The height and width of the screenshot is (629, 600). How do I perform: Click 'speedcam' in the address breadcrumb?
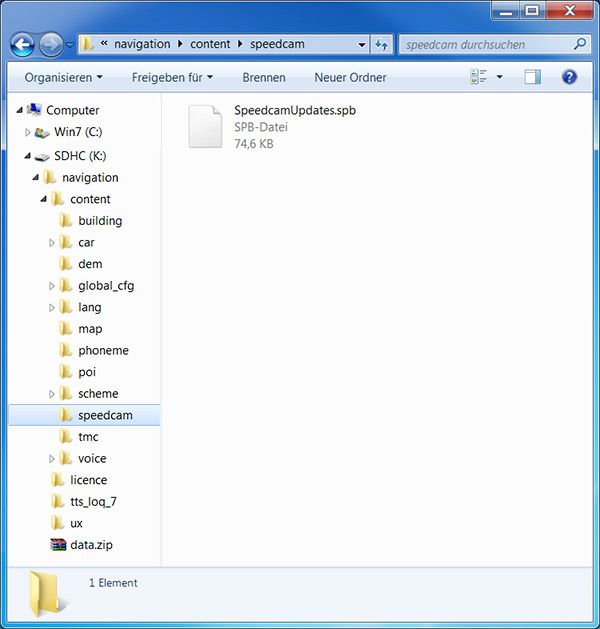(277, 44)
